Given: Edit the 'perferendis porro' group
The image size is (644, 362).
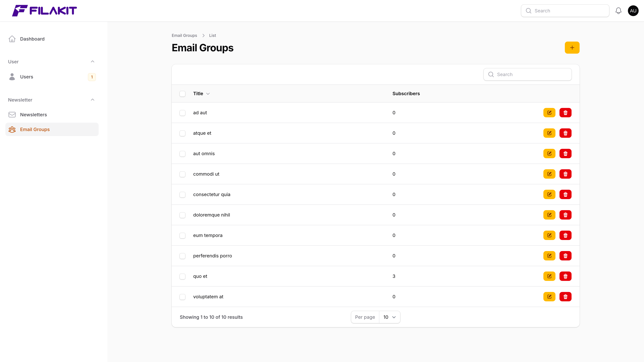Looking at the screenshot, I should 549,256.
